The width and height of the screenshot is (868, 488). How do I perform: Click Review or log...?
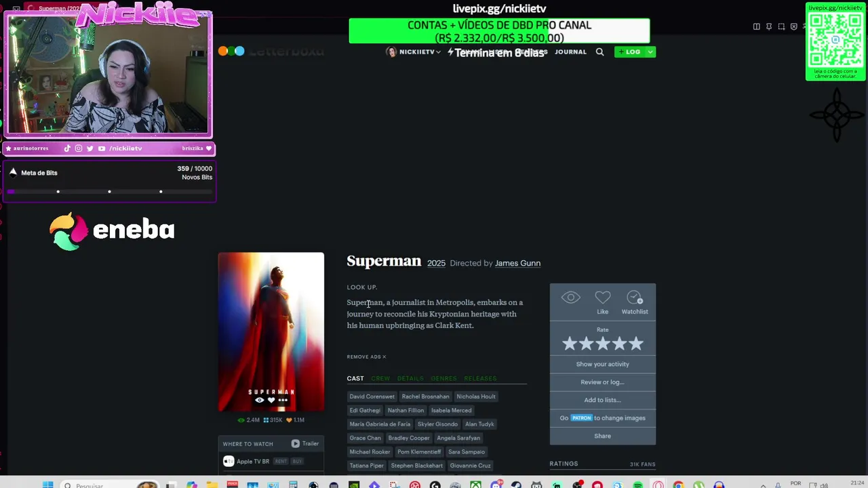pyautogui.click(x=602, y=382)
